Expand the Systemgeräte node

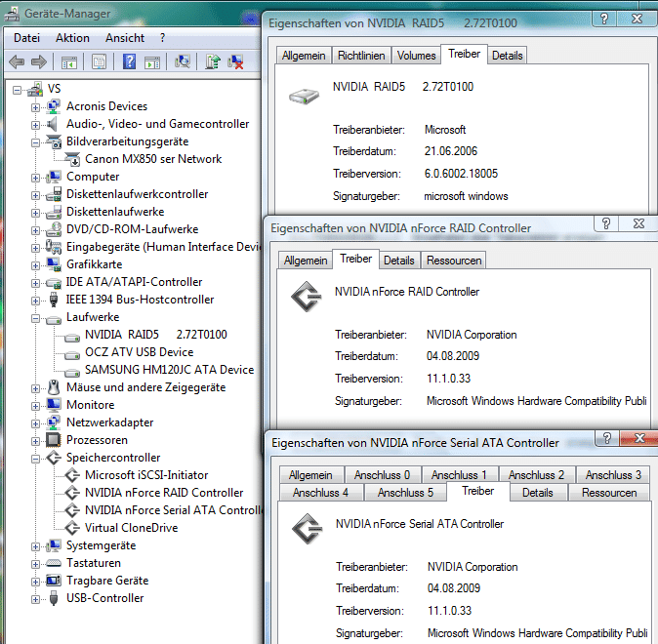click(36, 546)
